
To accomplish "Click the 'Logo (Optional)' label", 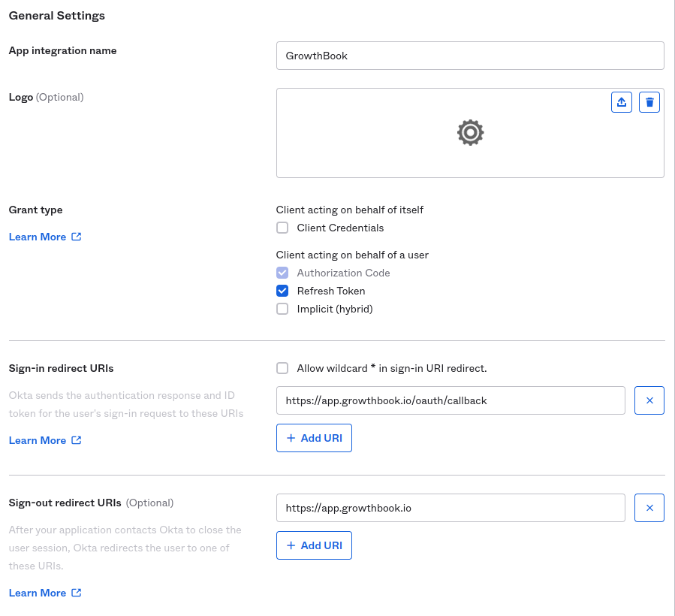I will coord(46,97).
